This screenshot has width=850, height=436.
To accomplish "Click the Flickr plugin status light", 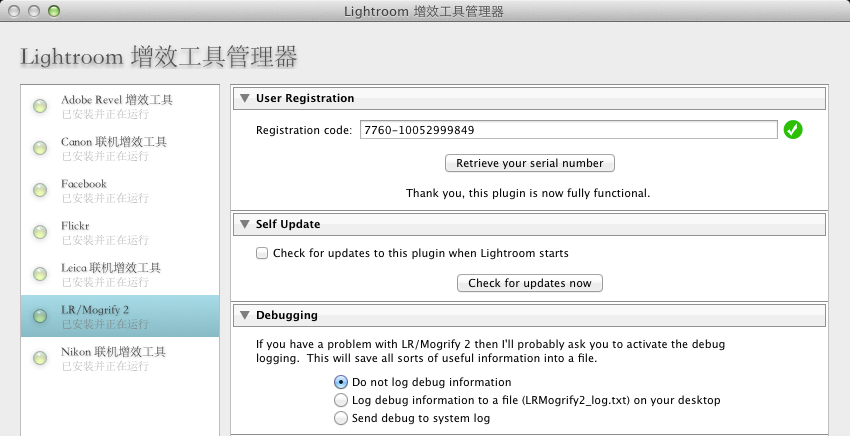I will click(x=40, y=232).
